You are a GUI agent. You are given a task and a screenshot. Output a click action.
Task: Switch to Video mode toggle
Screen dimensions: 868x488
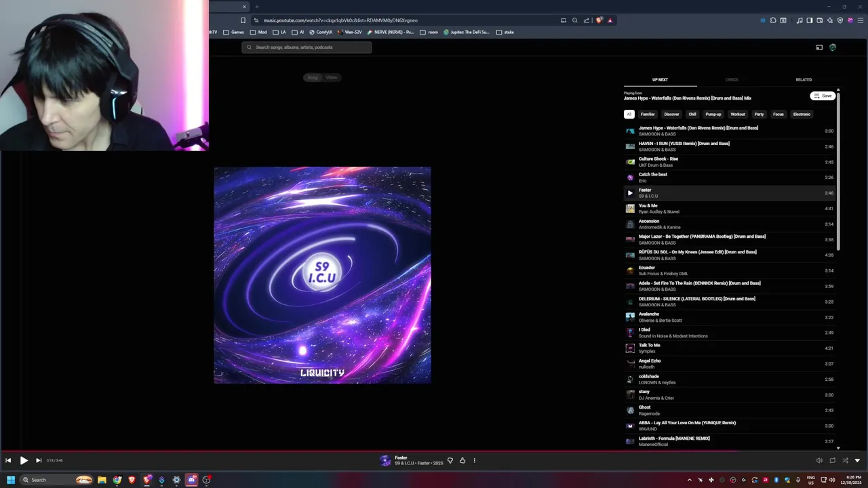[332, 77]
